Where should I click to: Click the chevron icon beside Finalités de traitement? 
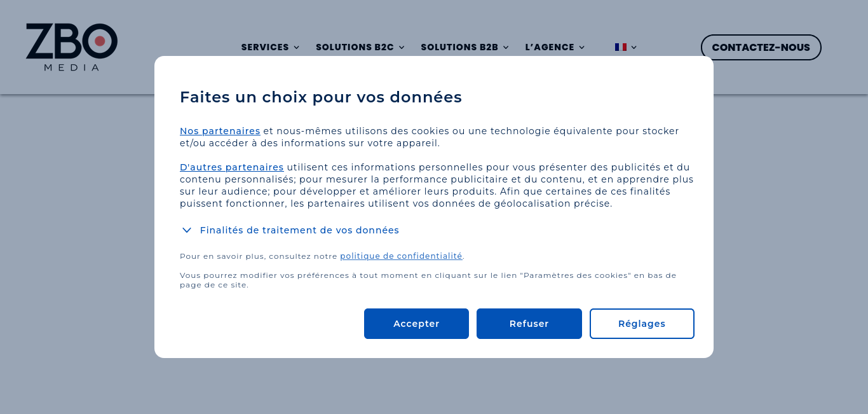(x=187, y=230)
